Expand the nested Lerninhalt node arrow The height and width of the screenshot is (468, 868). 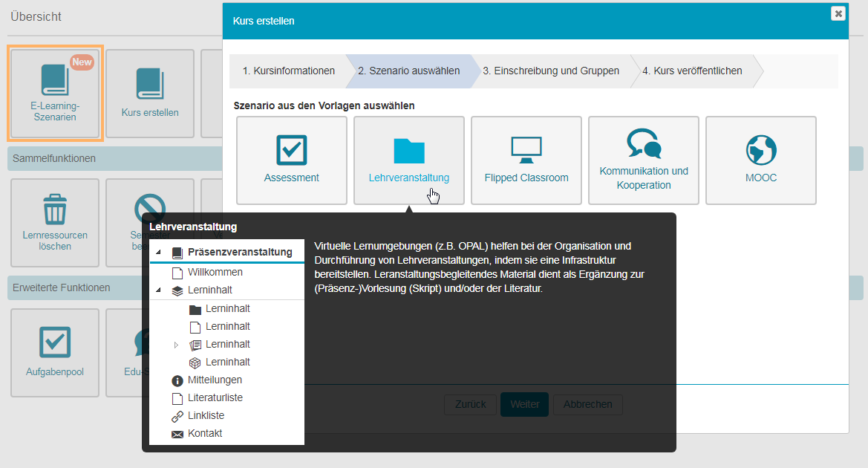(x=176, y=345)
